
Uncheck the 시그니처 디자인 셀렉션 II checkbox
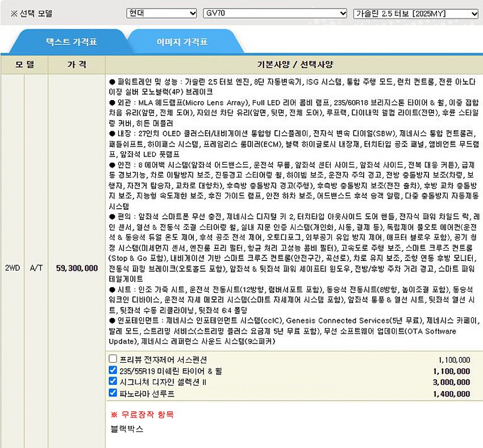click(113, 381)
